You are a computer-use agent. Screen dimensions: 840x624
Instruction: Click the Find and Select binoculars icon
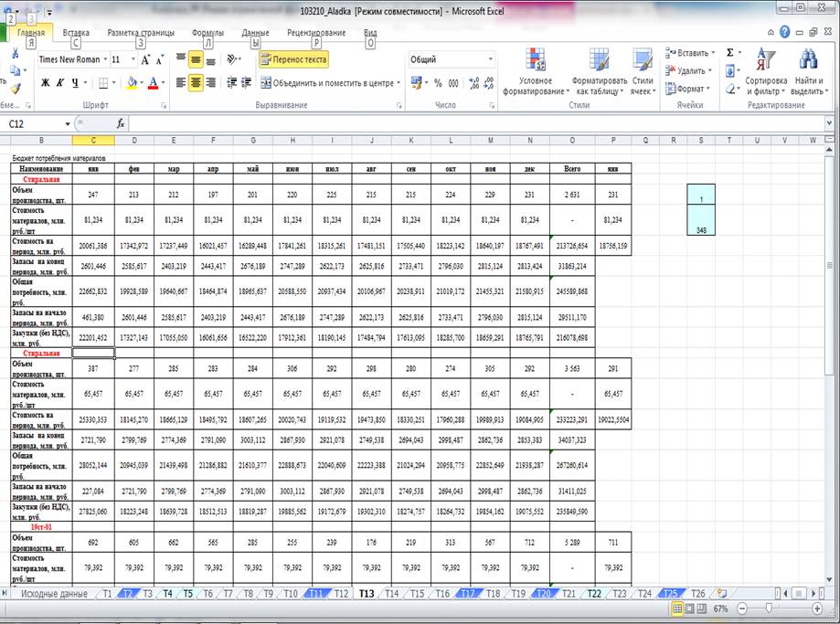[807, 73]
